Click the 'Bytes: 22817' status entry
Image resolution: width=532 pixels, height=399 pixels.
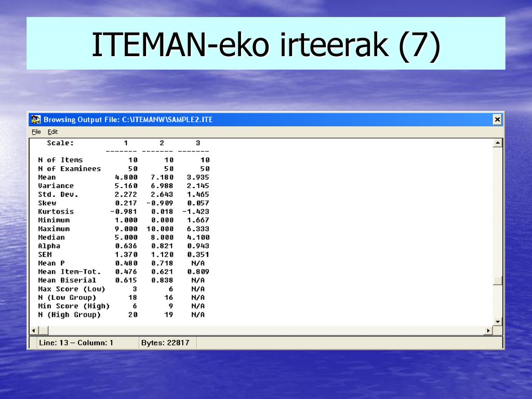pyautogui.click(x=165, y=343)
